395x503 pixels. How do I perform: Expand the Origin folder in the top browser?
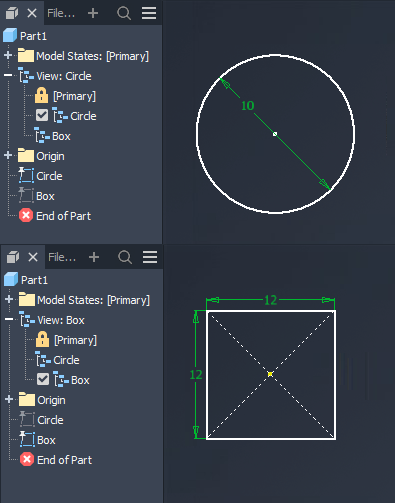[x=8, y=155]
